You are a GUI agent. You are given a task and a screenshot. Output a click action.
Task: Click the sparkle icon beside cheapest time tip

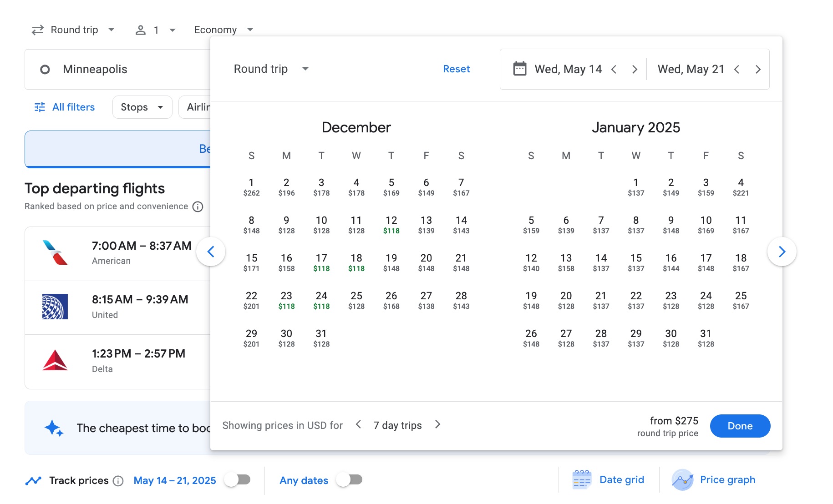(53, 428)
